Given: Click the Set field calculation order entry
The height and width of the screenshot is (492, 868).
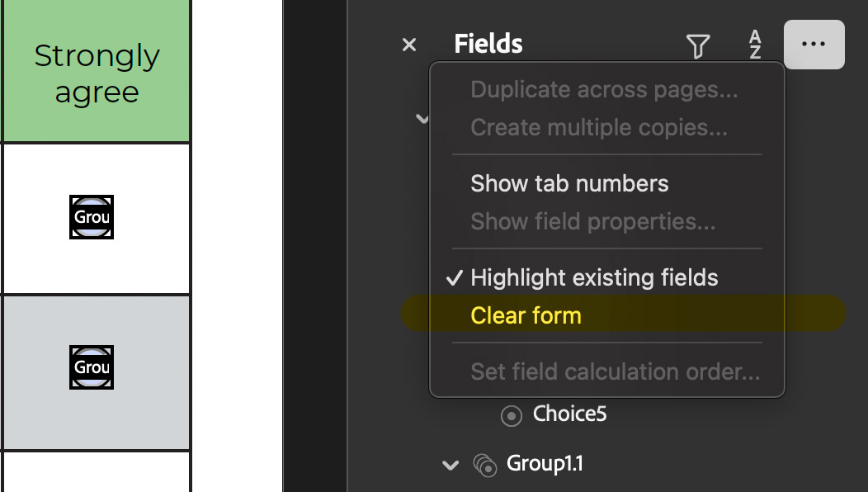Looking at the screenshot, I should [x=614, y=371].
